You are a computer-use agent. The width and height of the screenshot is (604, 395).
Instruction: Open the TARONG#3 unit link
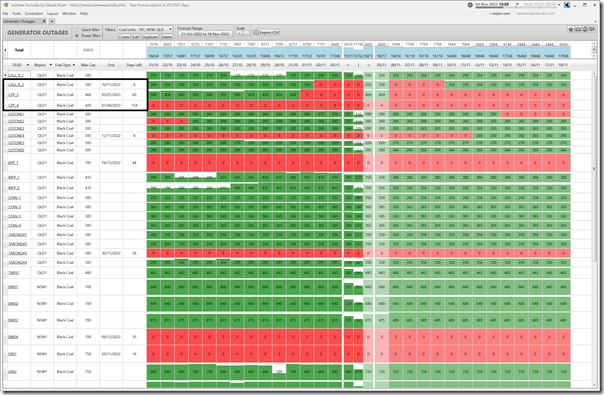[18, 254]
